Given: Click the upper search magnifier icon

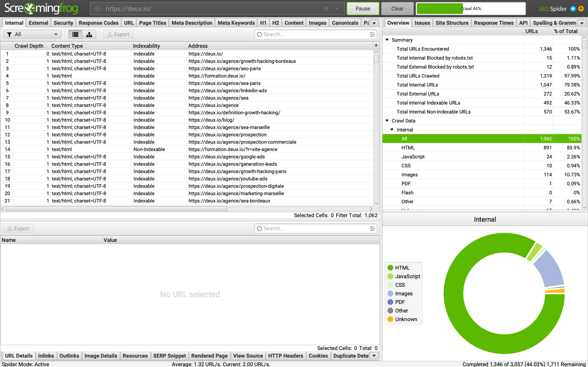Looking at the screenshot, I should pyautogui.click(x=260, y=34).
